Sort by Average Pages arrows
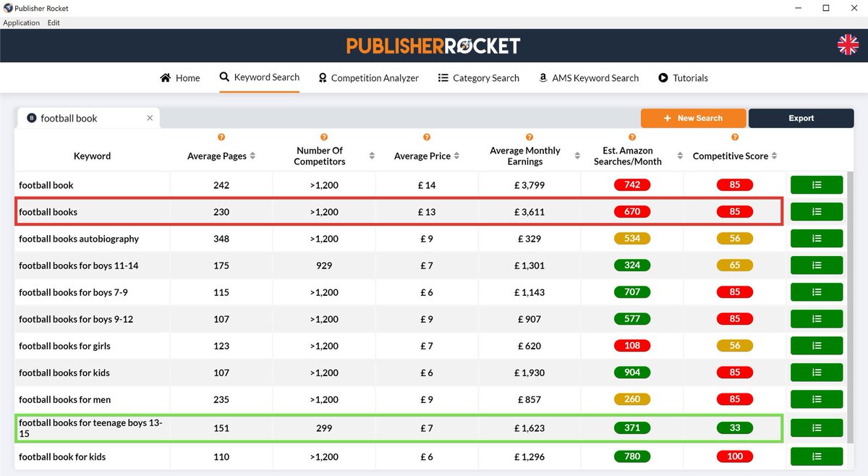 click(x=252, y=156)
